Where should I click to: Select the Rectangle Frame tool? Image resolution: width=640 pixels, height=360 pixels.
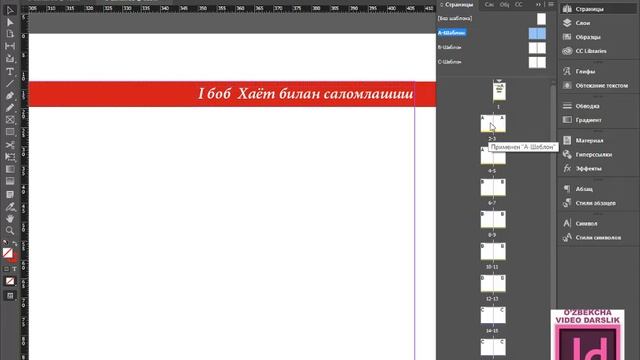click(x=10, y=120)
